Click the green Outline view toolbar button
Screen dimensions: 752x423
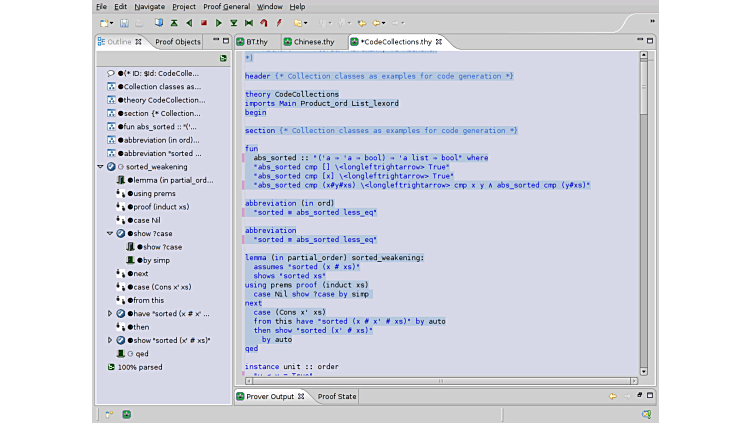(223, 58)
